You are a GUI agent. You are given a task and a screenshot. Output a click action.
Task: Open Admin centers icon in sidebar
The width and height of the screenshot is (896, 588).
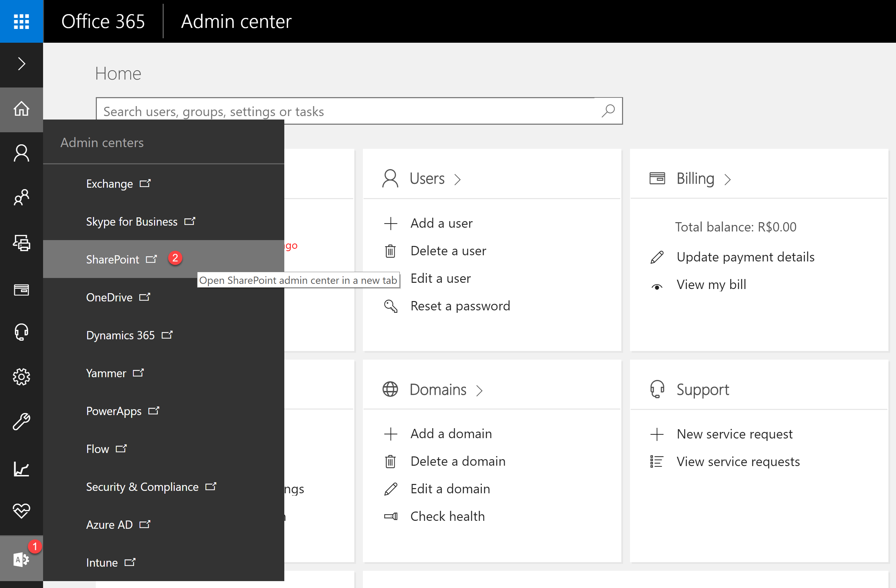tap(21, 559)
